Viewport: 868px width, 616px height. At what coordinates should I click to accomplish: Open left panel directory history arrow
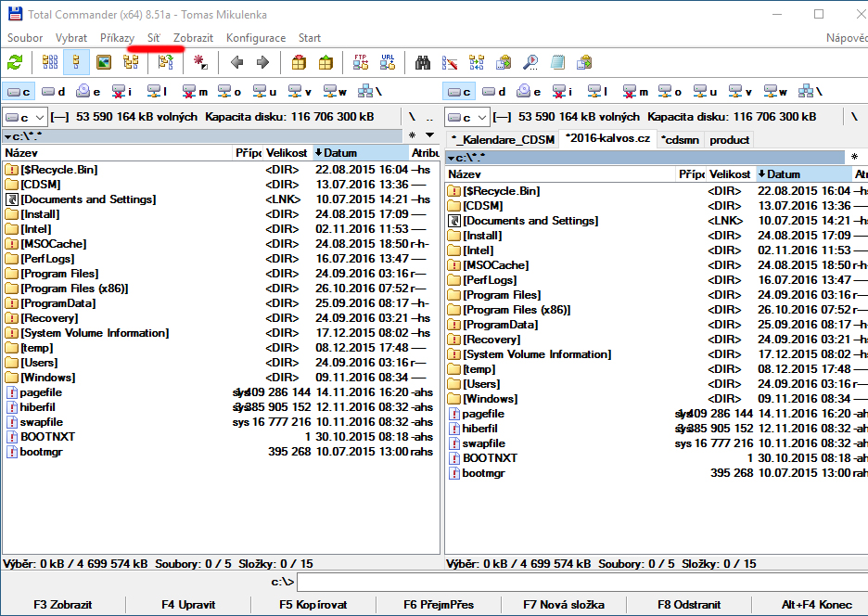[430, 135]
